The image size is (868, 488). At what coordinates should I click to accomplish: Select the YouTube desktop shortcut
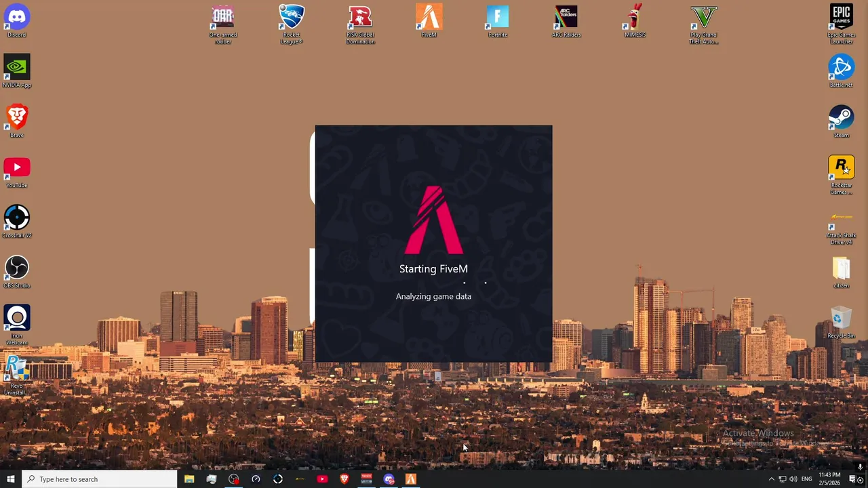[17, 171]
